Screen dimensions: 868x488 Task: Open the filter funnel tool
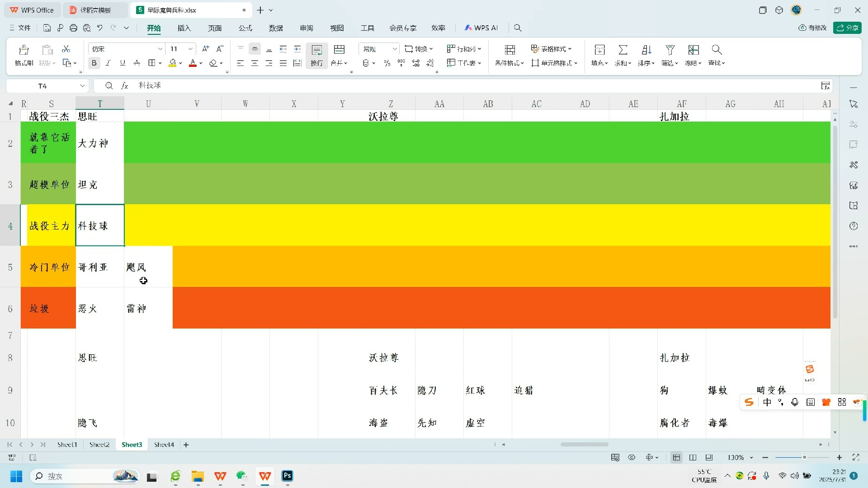point(670,50)
